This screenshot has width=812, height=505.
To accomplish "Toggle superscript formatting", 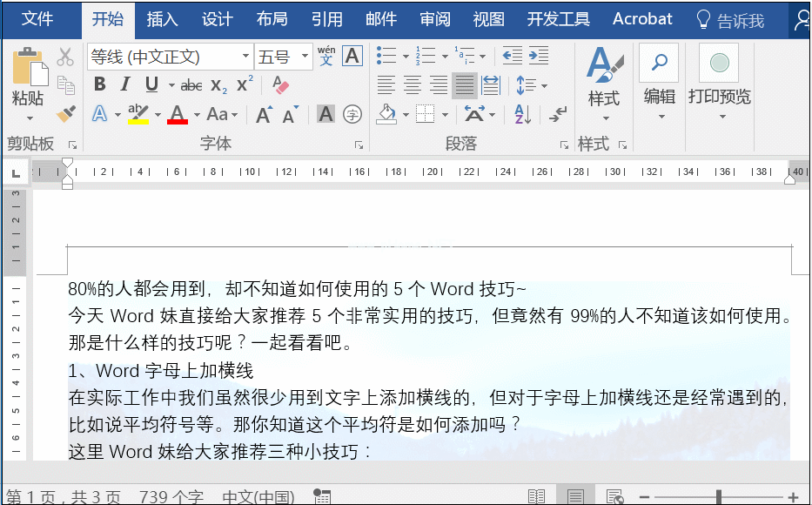I will point(245,84).
